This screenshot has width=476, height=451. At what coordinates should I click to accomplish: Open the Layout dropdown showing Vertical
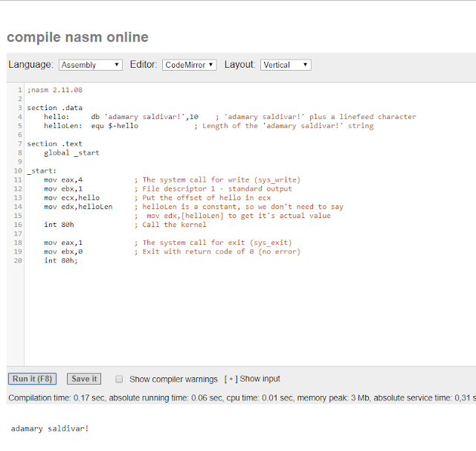(286, 65)
